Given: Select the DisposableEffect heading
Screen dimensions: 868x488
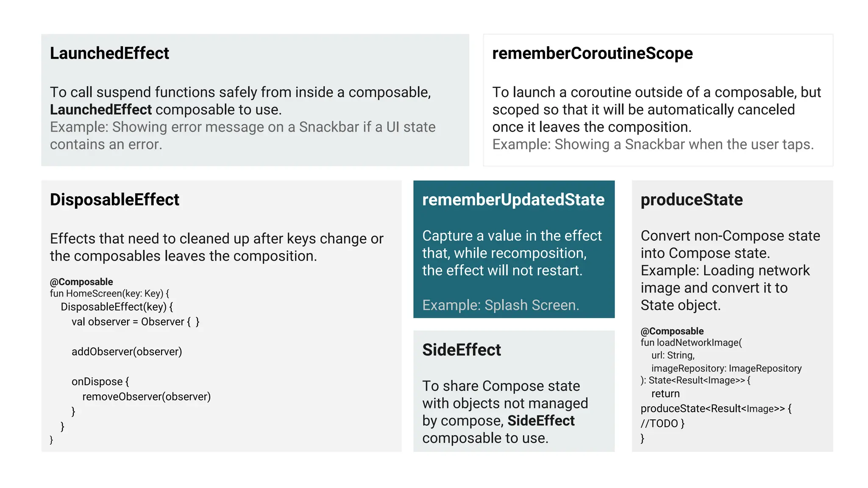Looking at the screenshot, I should pos(114,200).
